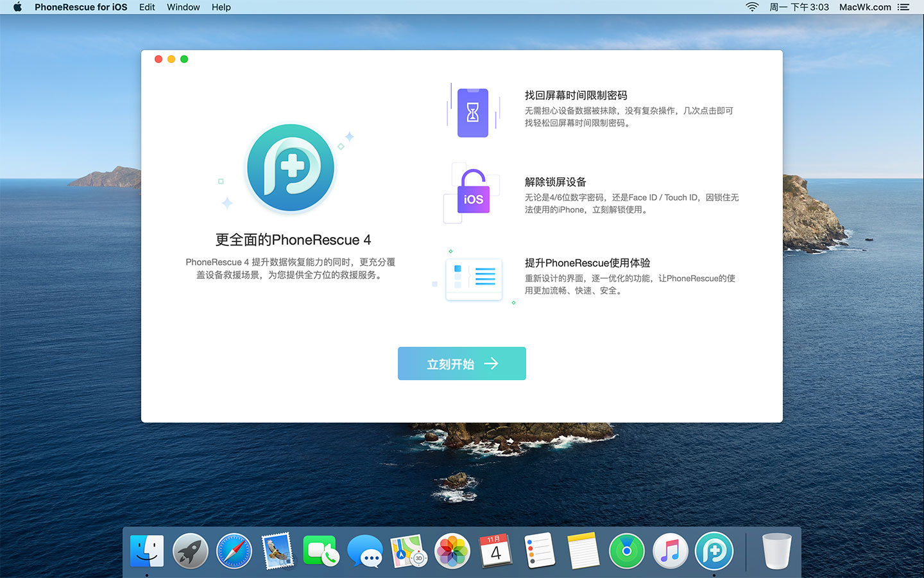Open Messages from the Dock
This screenshot has height=578, width=924.
tap(364, 551)
